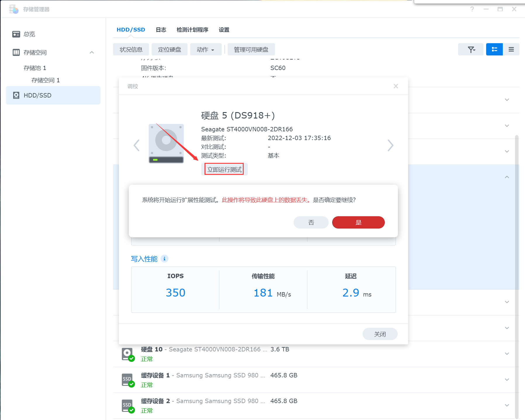Expand the Cache Device 1 row
The image size is (525, 420).
tap(507, 379)
